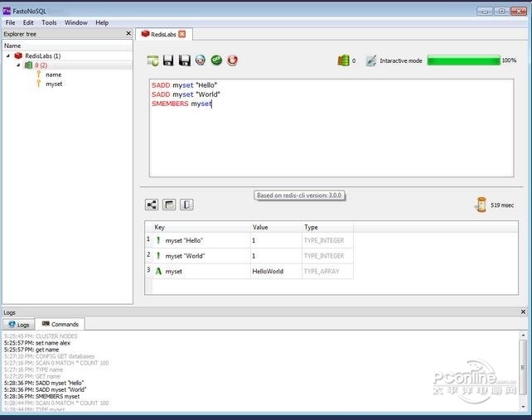The width and height of the screenshot is (532, 420).
Task: Close the Explorer tree panel
Action: click(x=128, y=33)
